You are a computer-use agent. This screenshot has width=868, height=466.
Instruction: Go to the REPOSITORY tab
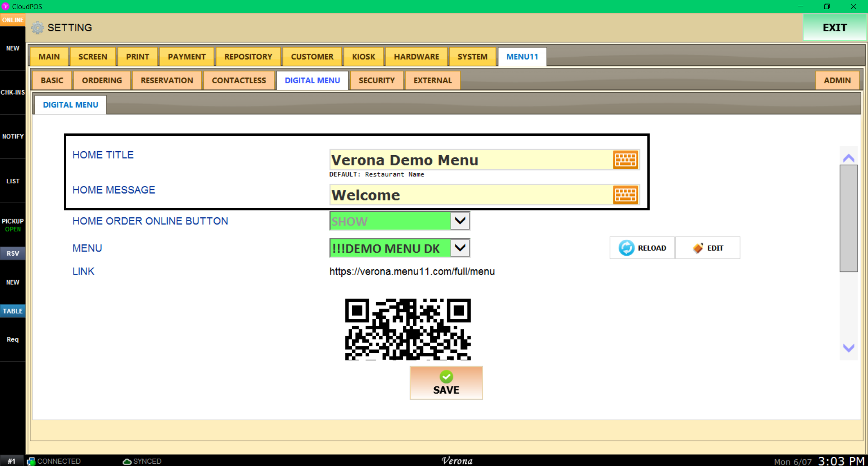[x=248, y=57]
